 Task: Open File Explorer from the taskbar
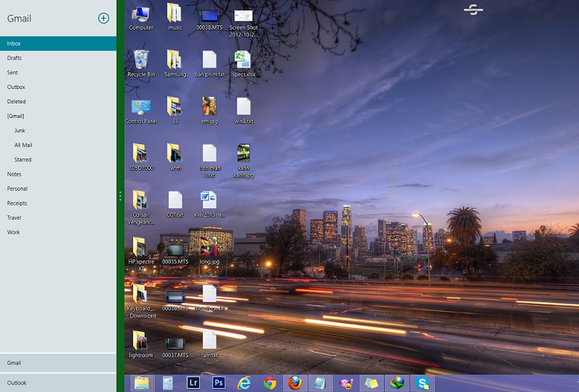(141, 383)
